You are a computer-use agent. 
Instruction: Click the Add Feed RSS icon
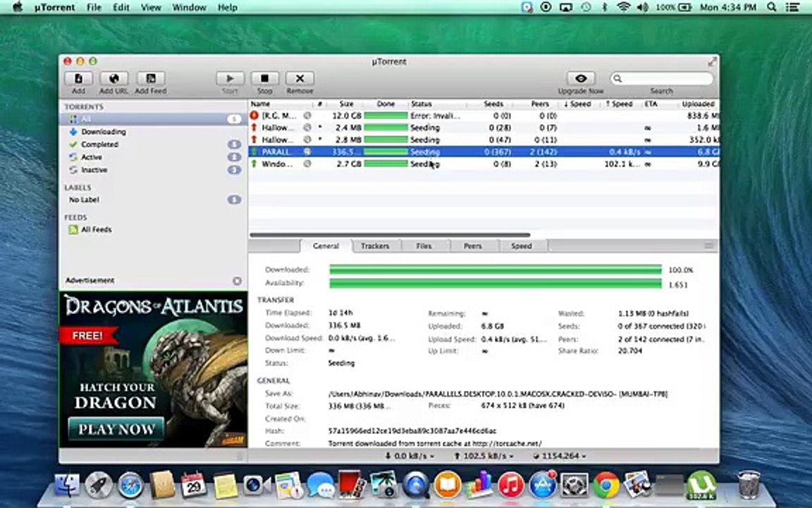tap(151, 79)
